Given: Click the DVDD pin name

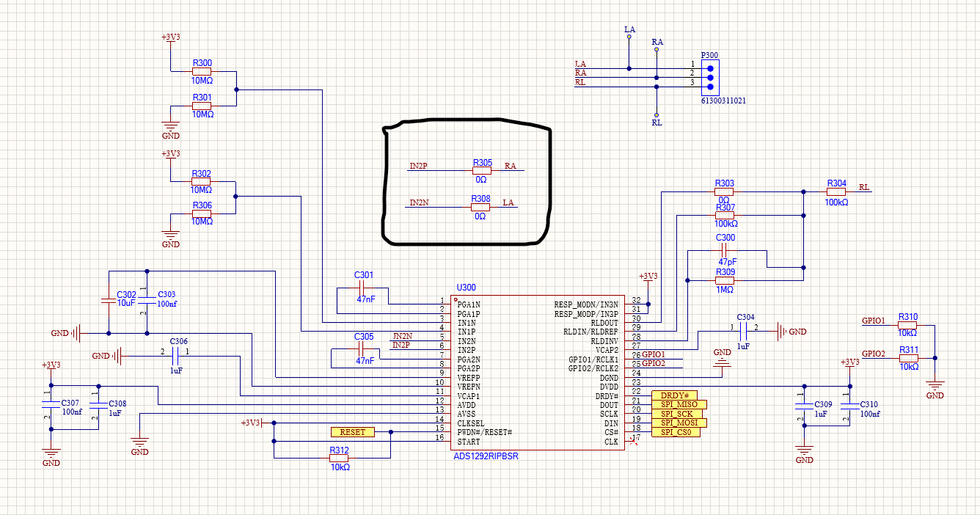Looking at the screenshot, I should coord(610,387).
